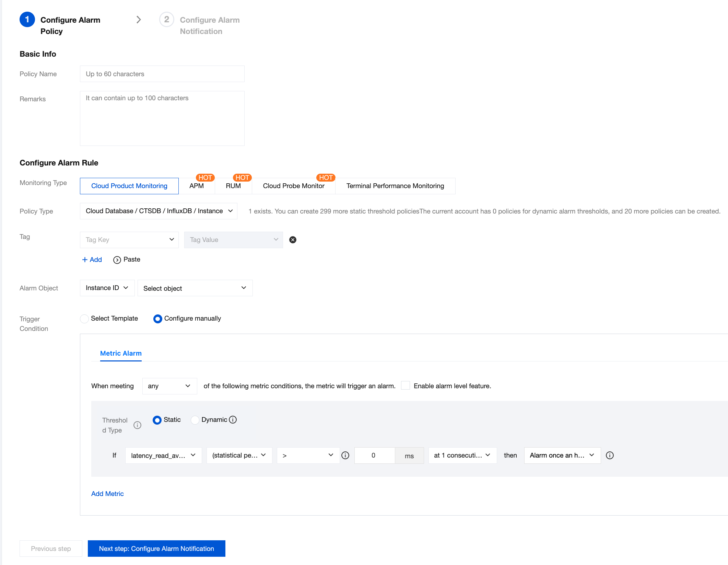Image resolution: width=728 pixels, height=565 pixels.
Task: Click the Dynamic threshold info icon
Action: click(233, 420)
